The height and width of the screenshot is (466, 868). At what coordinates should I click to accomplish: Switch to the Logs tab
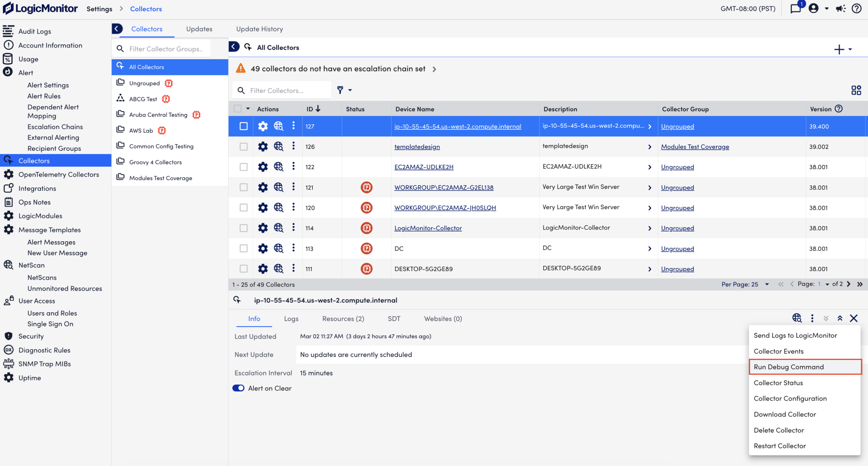[291, 319]
